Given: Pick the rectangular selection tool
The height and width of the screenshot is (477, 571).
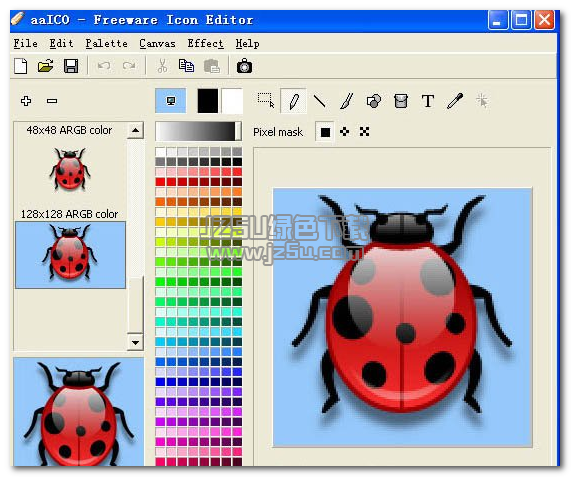Looking at the screenshot, I should [266, 101].
